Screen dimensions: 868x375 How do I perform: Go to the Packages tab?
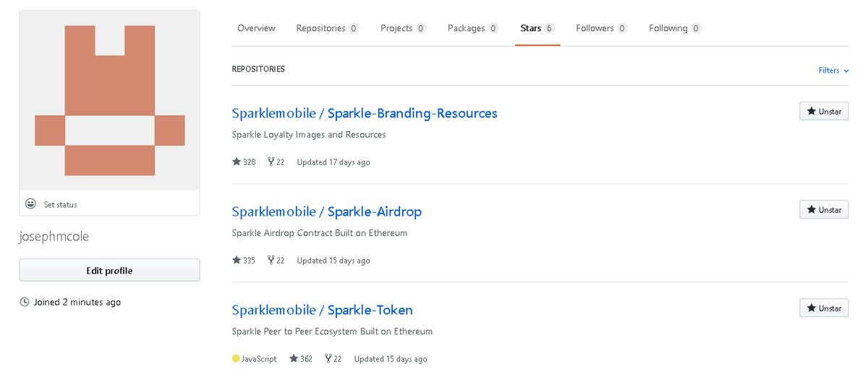473,28
